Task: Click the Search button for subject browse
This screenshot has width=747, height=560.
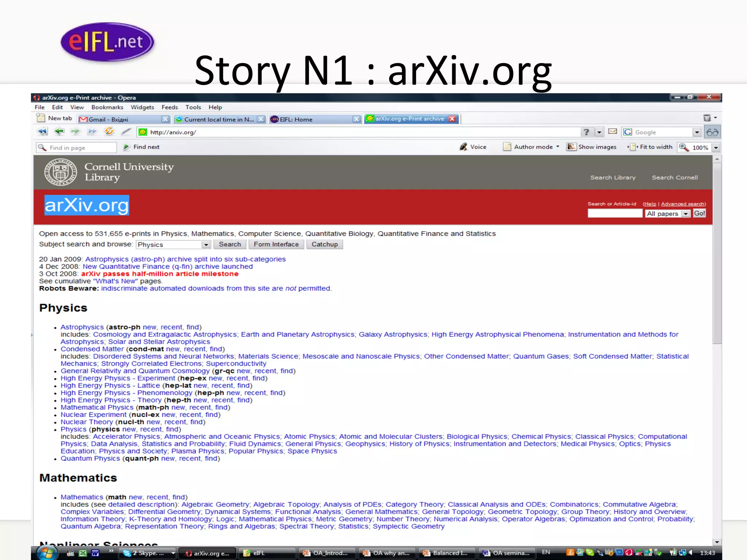Action: (x=230, y=244)
